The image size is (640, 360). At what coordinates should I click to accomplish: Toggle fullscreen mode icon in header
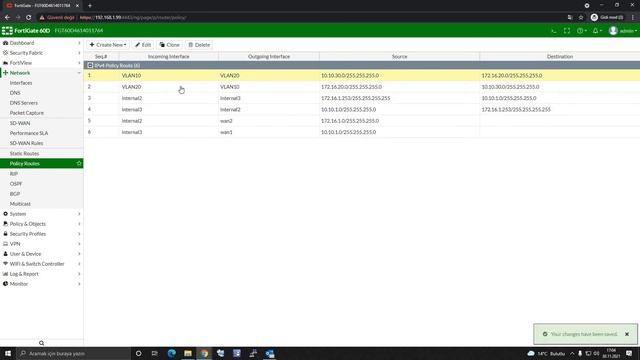[x=567, y=31]
